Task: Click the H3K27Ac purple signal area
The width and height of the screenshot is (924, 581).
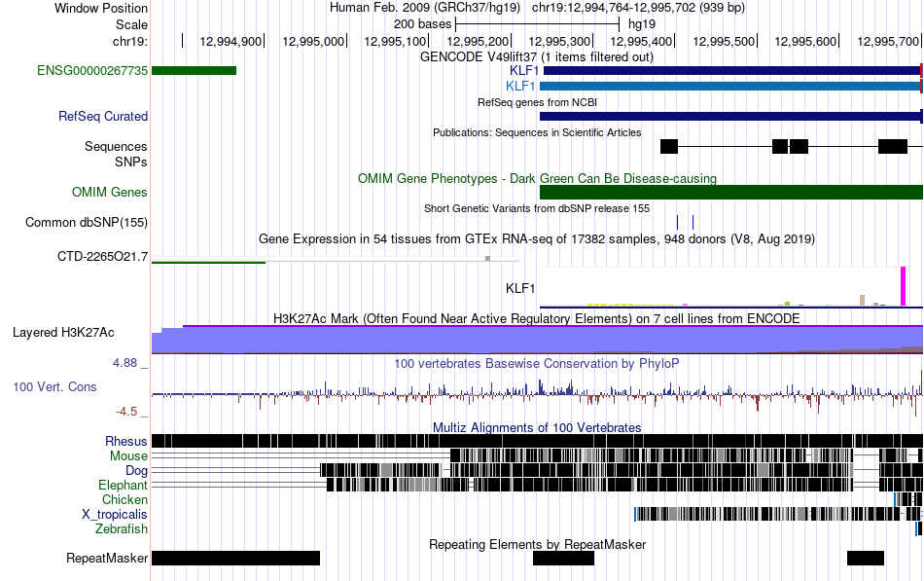Action: [x=538, y=340]
